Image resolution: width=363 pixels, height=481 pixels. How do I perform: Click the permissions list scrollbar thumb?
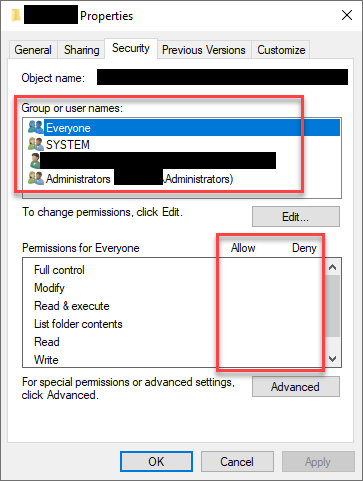point(332,306)
